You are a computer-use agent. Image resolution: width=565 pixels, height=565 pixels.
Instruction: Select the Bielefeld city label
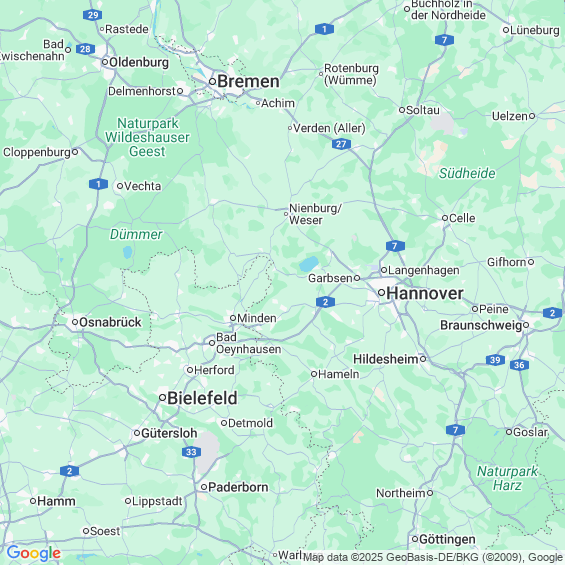coord(202,398)
